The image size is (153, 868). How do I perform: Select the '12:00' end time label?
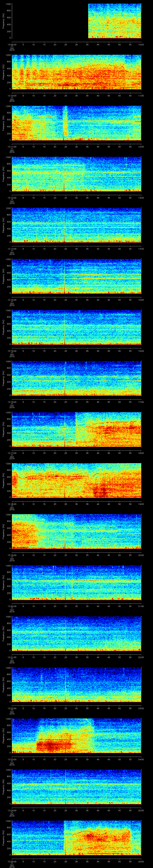point(141,147)
